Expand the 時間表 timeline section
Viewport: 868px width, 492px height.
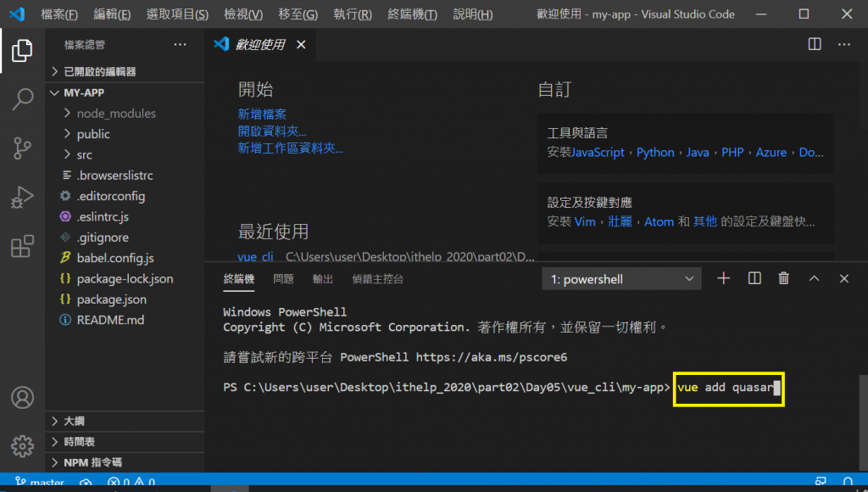coord(125,442)
